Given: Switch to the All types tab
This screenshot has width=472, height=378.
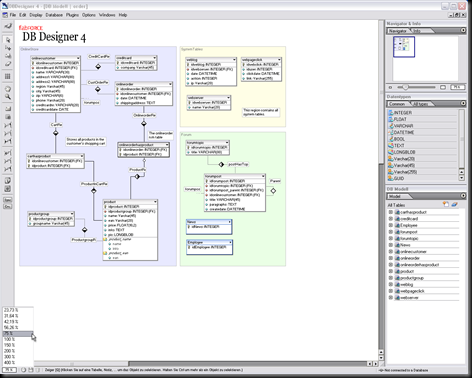Looking at the screenshot, I should click(420, 104).
